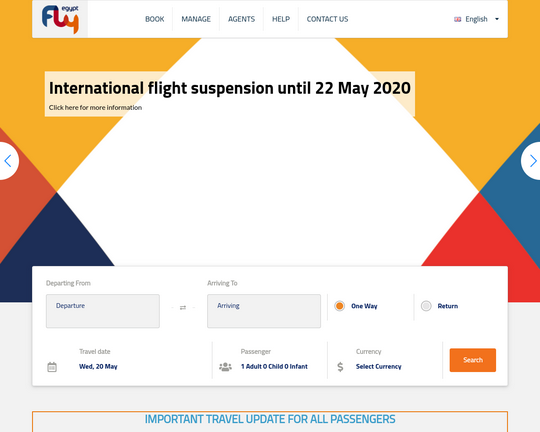Open the MANAGE menu
Screen dimensions: 540x432
click(x=196, y=19)
